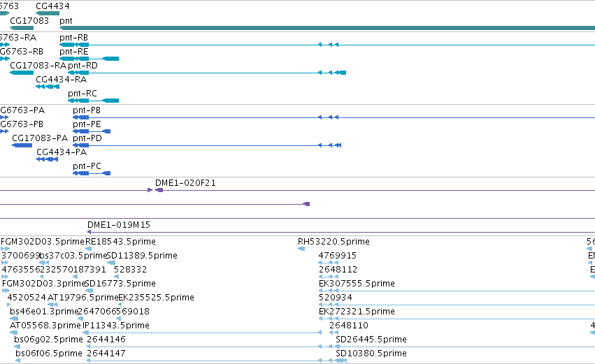
Task: Click EST FGM302D03.5prime
Action: (6, 249)
